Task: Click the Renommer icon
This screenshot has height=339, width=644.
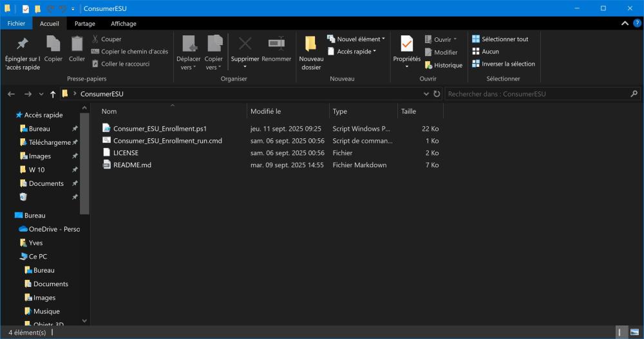Action: 276,44
